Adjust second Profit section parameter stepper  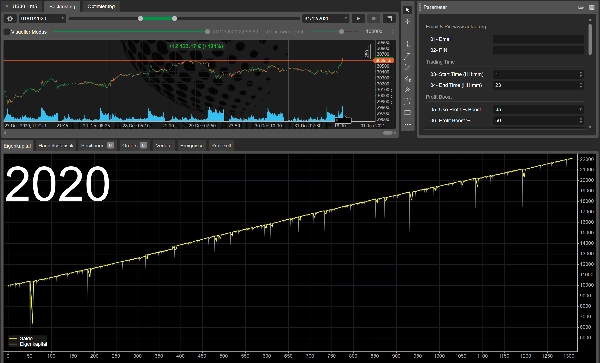point(580,120)
